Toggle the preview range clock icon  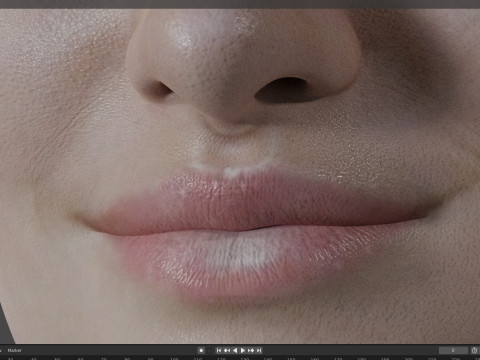pos(475,350)
